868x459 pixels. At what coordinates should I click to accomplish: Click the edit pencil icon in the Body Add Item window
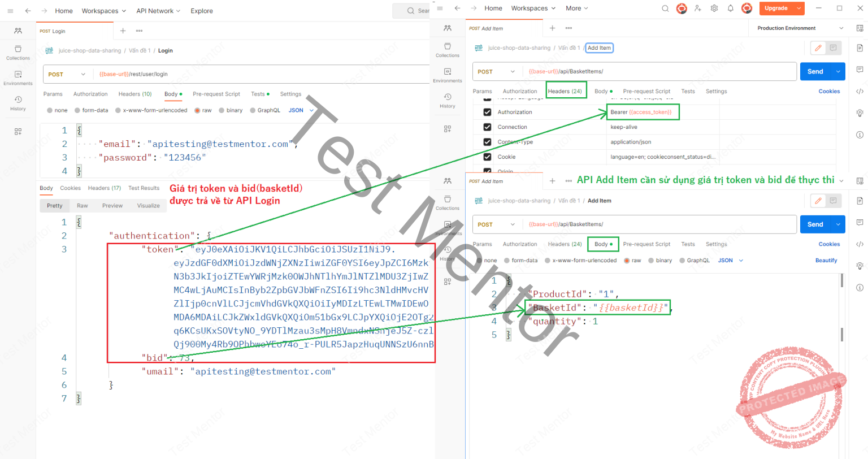point(818,201)
